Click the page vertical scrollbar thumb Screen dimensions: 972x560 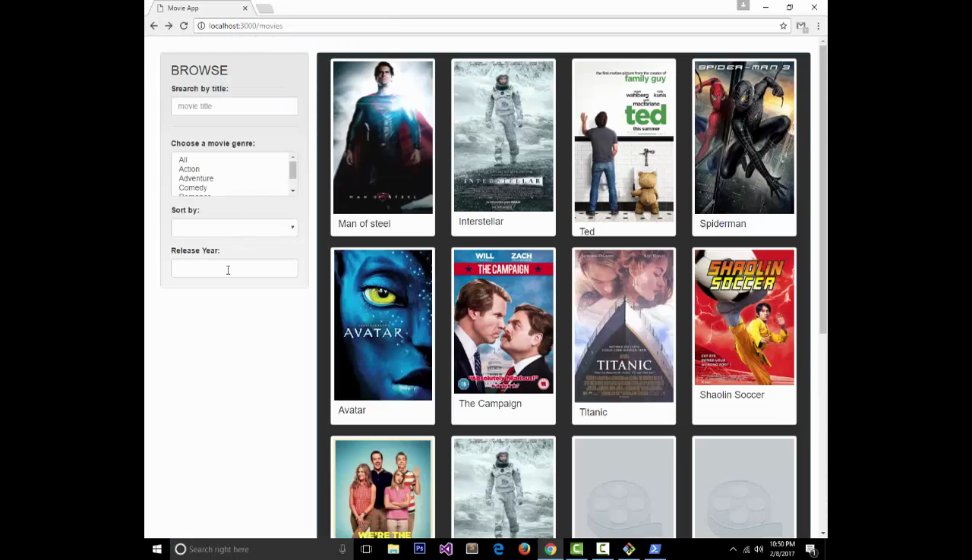[823, 190]
